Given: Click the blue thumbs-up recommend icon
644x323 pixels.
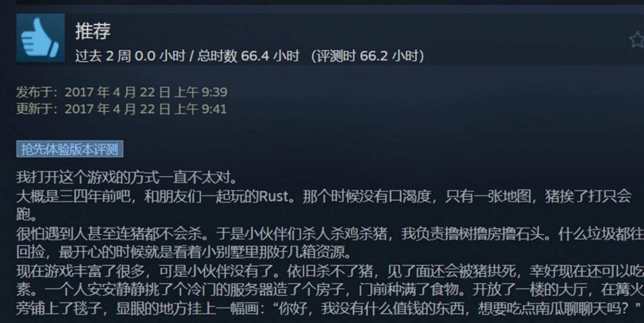Looking at the screenshot, I should [41, 38].
